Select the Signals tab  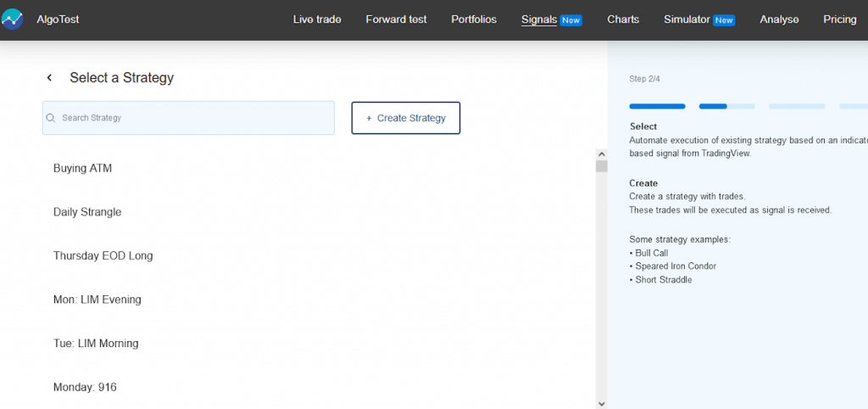point(539,20)
